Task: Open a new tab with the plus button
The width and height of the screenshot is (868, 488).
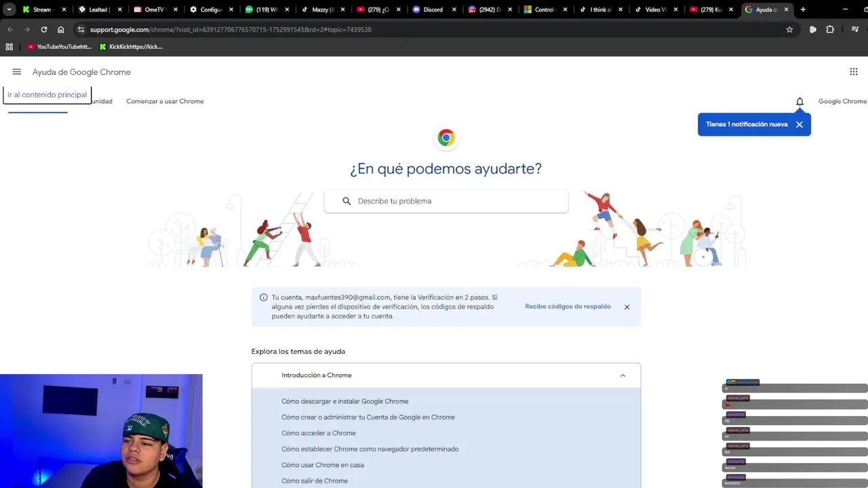Action: click(803, 9)
